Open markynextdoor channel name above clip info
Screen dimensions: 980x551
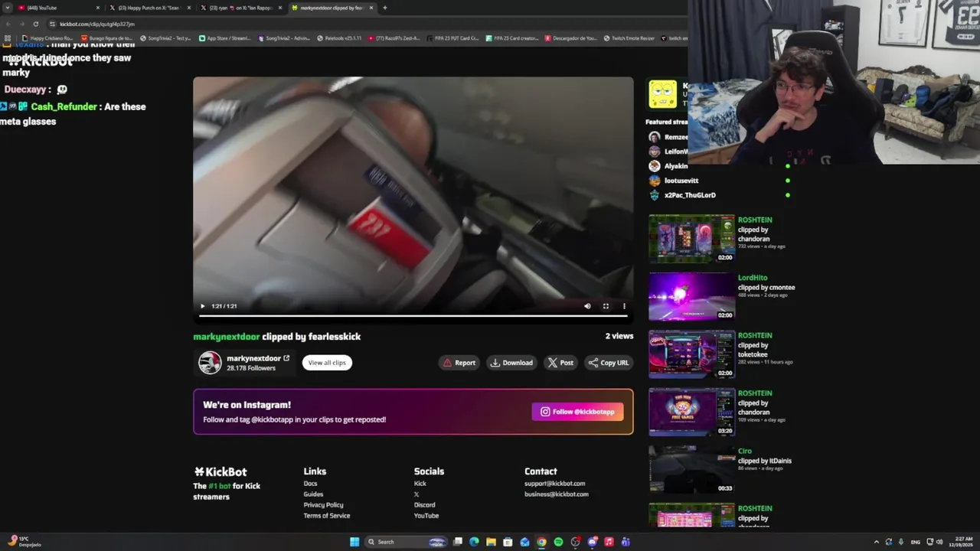[227, 336]
